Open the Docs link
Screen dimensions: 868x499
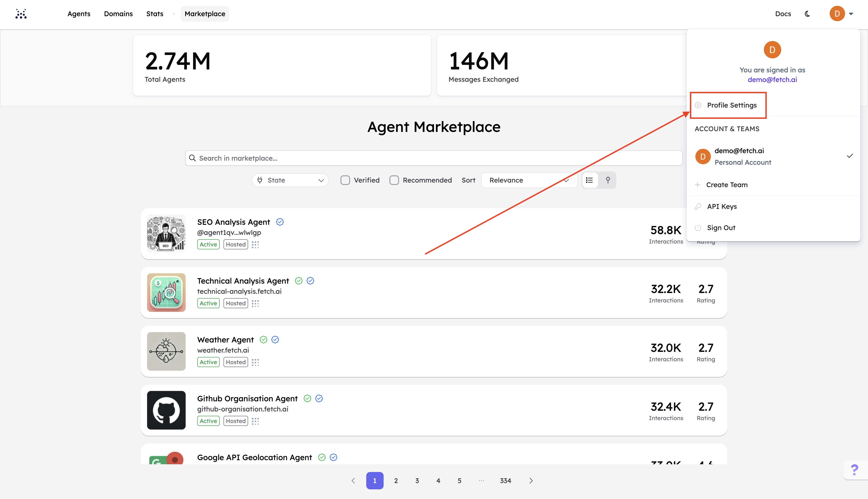click(x=783, y=14)
